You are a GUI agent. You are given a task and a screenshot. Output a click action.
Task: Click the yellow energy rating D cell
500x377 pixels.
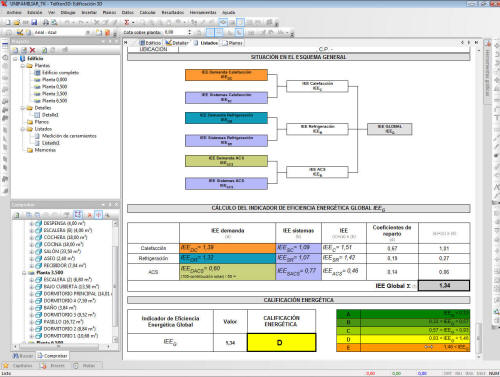coord(281,342)
